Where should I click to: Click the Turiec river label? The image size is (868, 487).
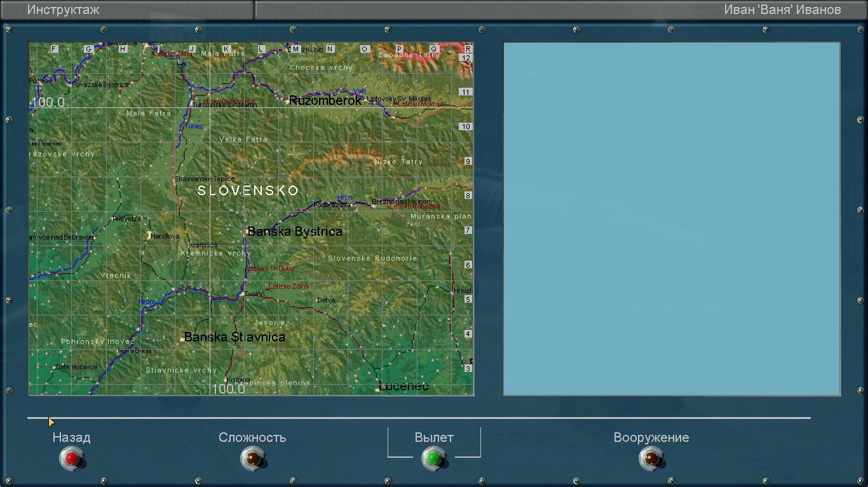pyautogui.click(x=194, y=126)
